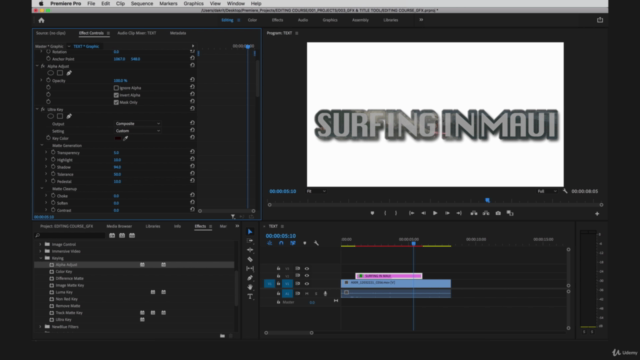Step back one frame
The width and height of the screenshot is (640, 360).
[423, 213]
